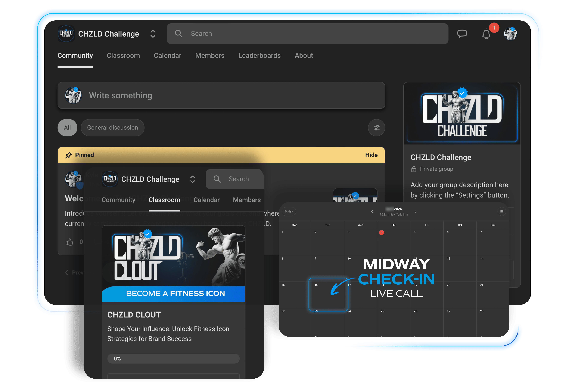Click the magnifier icon in main search

[179, 34]
